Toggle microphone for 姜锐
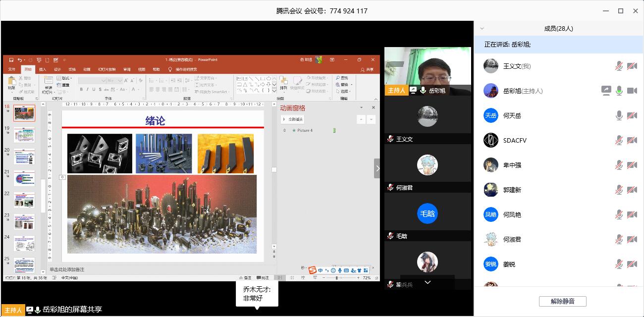 tap(619, 264)
